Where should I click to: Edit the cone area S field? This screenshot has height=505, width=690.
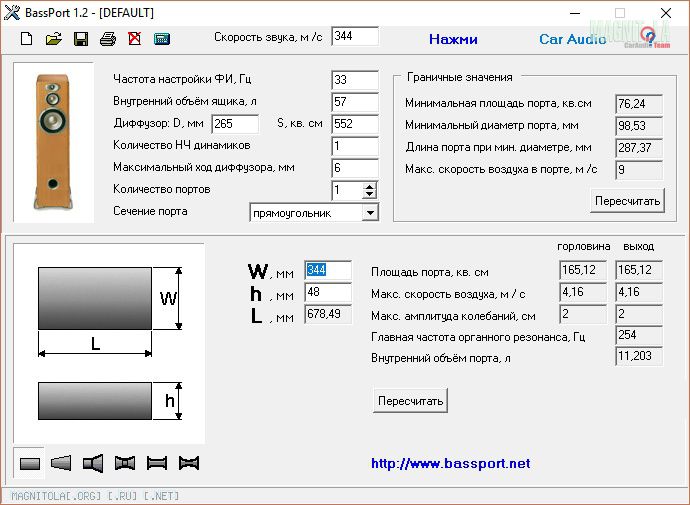355,124
